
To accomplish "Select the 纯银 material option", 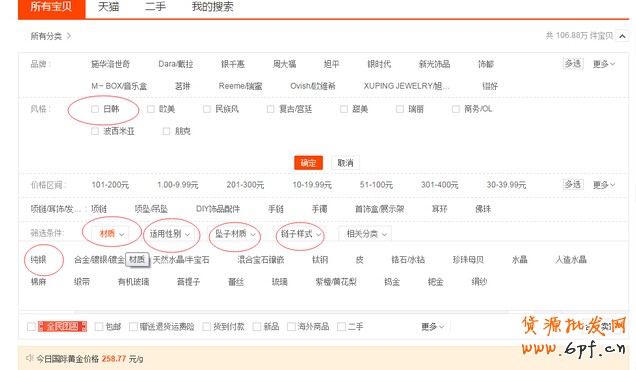I will pyautogui.click(x=39, y=260).
